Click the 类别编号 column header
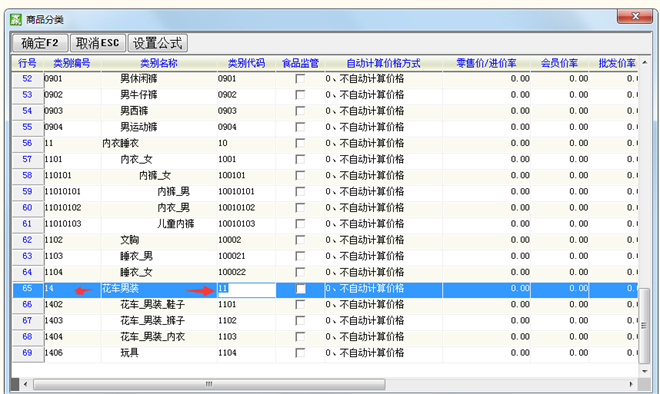The height and width of the screenshot is (394, 660). (x=72, y=64)
